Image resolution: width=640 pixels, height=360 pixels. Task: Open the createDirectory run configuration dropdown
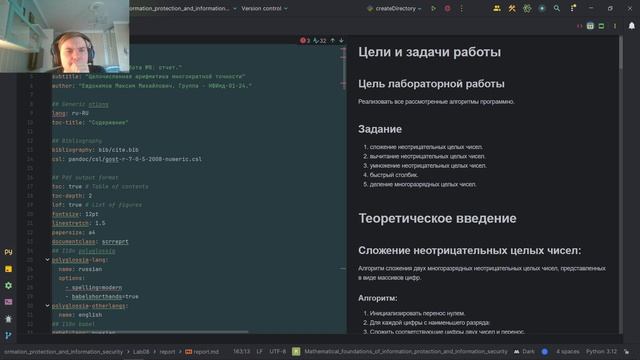click(394, 8)
